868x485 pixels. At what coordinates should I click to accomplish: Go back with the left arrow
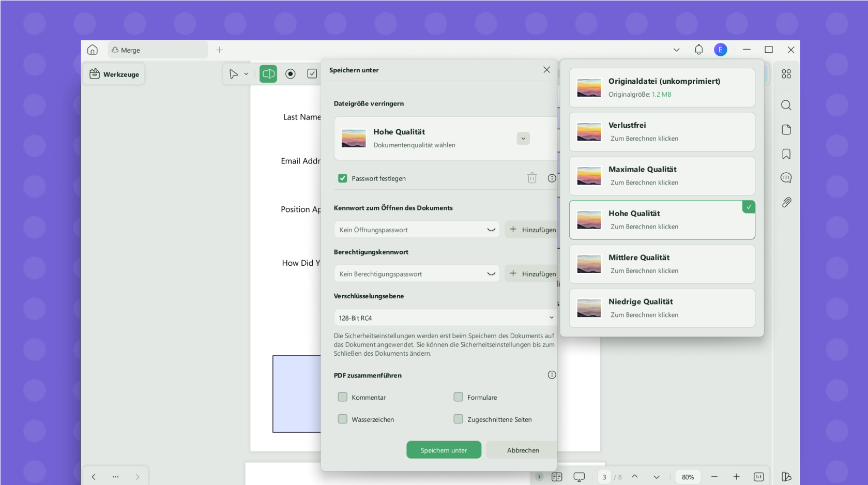pos(94,477)
